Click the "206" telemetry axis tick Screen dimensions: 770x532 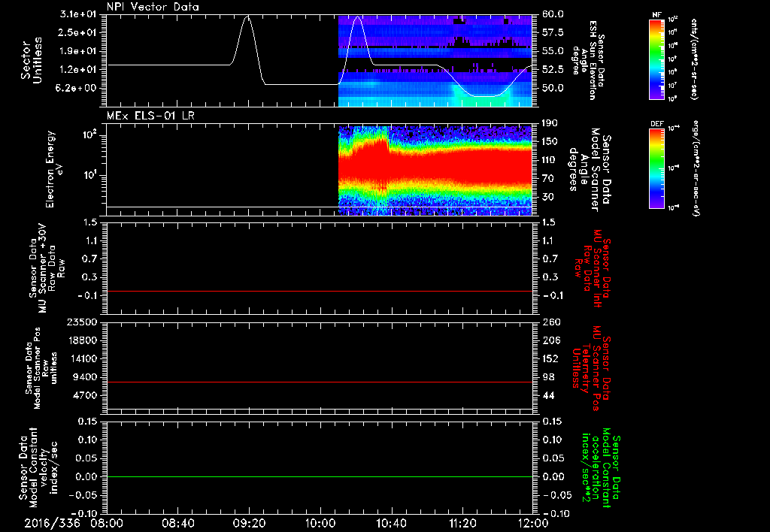tap(551, 340)
